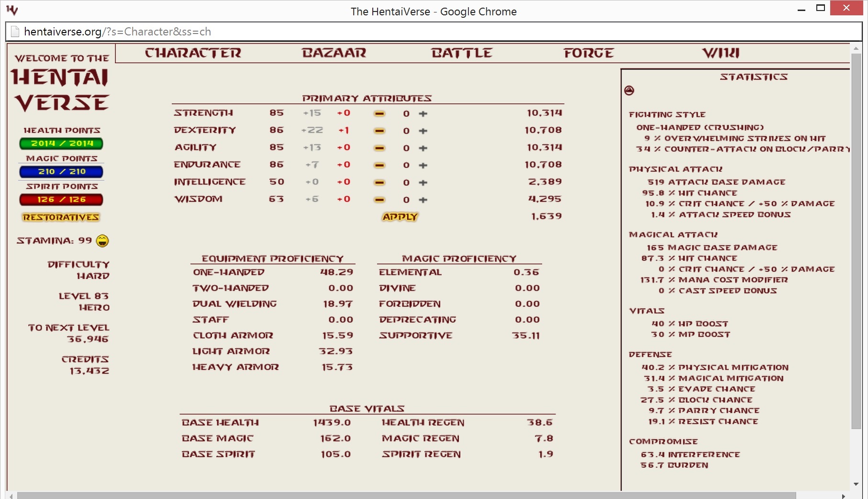The width and height of the screenshot is (868, 499).
Task: Click the scroll right arrow at bottom
Action: pyautogui.click(x=844, y=496)
